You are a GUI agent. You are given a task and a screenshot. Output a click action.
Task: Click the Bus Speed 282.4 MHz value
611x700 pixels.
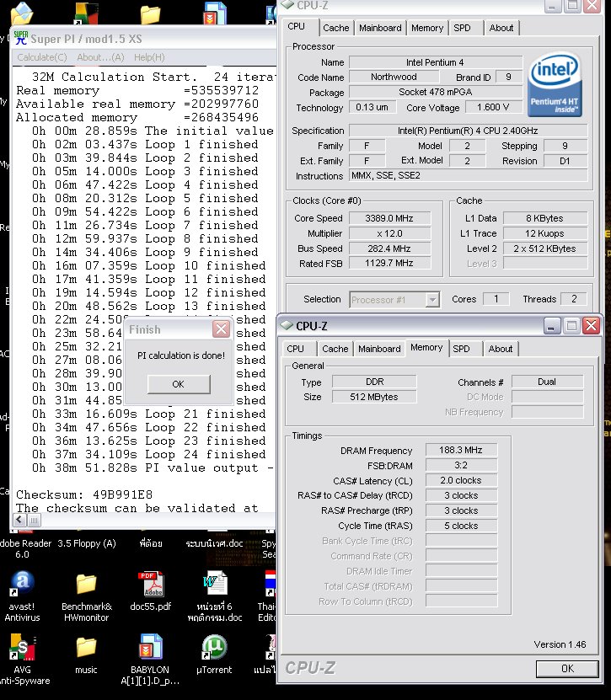pos(389,248)
